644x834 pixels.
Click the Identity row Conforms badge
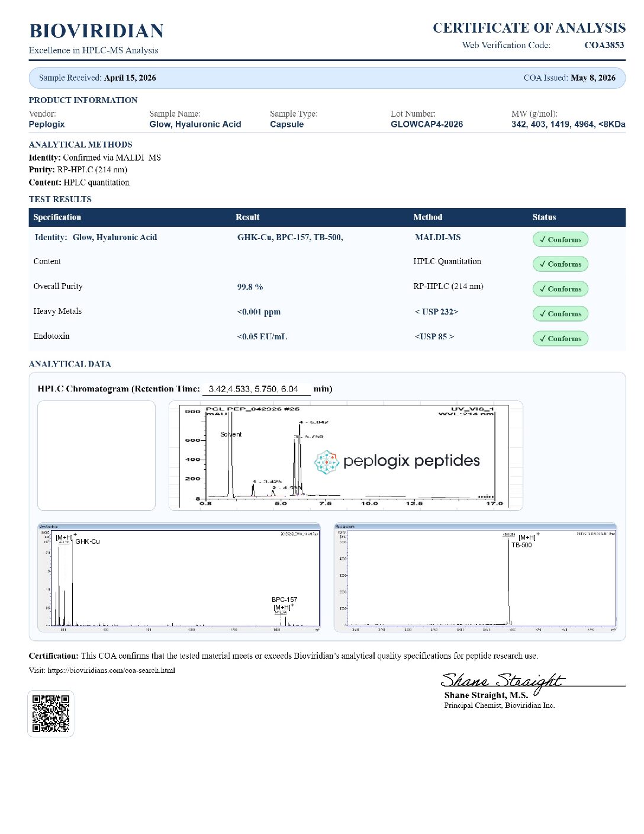click(x=560, y=240)
